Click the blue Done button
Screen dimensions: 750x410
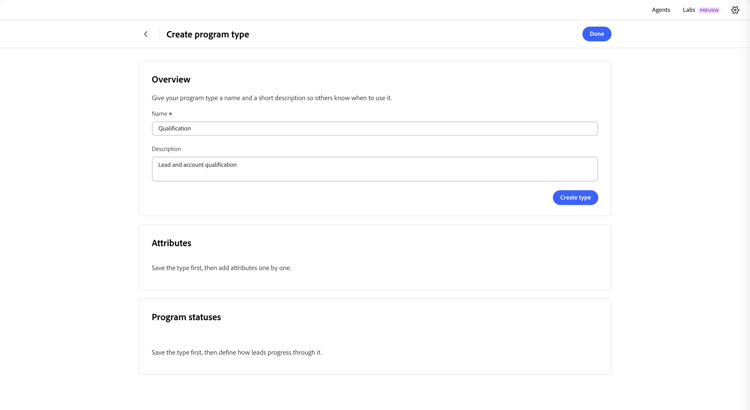(x=596, y=34)
